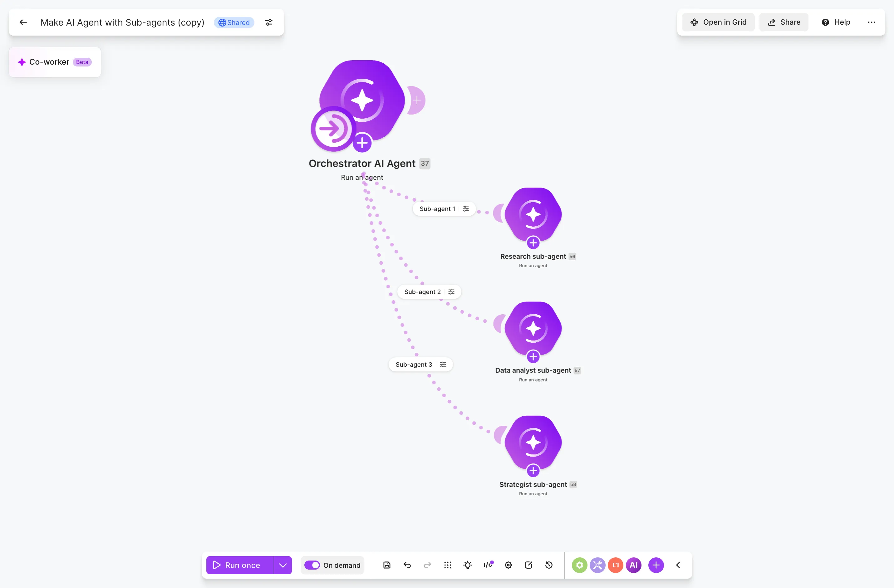Open Sub-agent 3 filter settings
The width and height of the screenshot is (894, 588).
(x=443, y=365)
